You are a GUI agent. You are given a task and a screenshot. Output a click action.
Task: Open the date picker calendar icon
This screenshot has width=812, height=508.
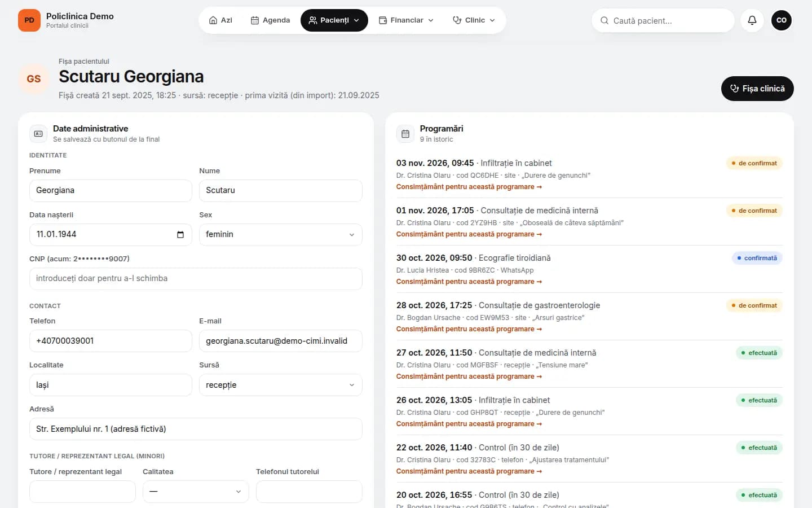tap(180, 235)
